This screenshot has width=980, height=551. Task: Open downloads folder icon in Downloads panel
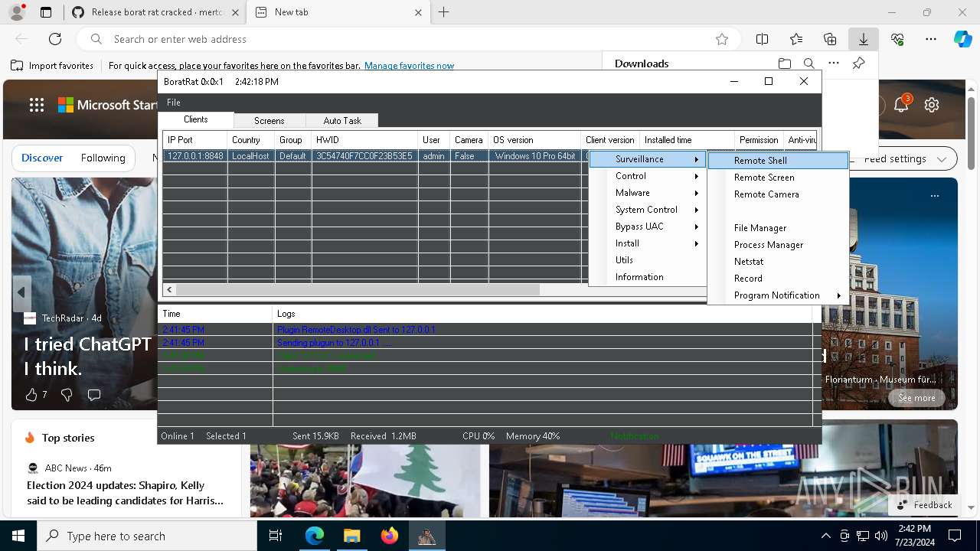pyautogui.click(x=784, y=64)
